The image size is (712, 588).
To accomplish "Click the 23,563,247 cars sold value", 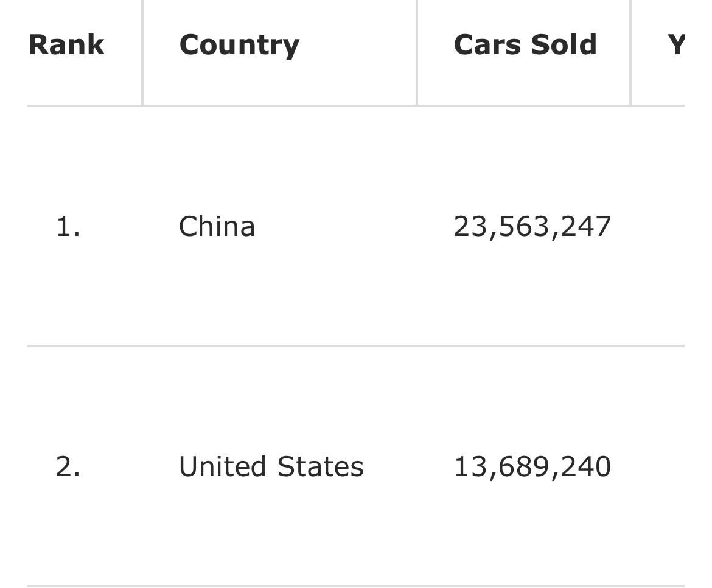I will [532, 227].
